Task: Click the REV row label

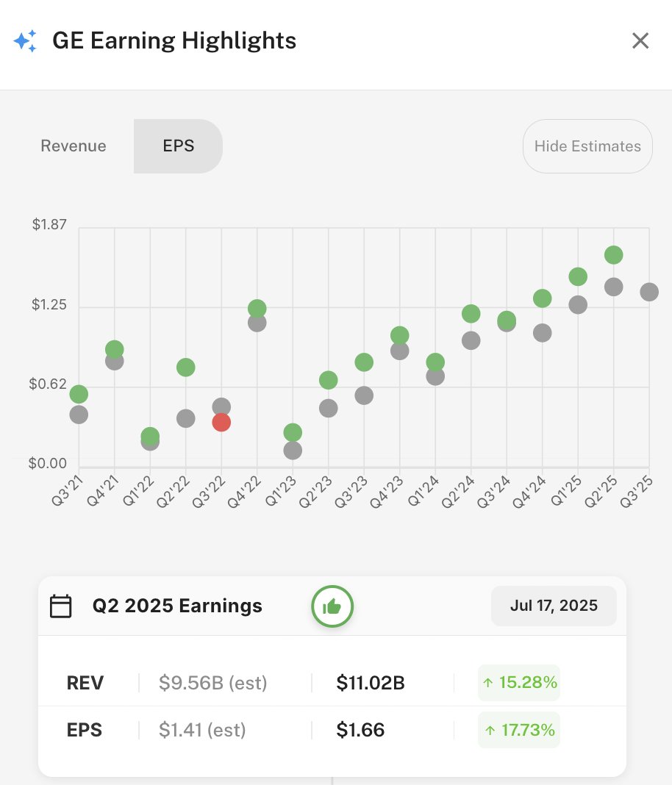Action: point(85,683)
